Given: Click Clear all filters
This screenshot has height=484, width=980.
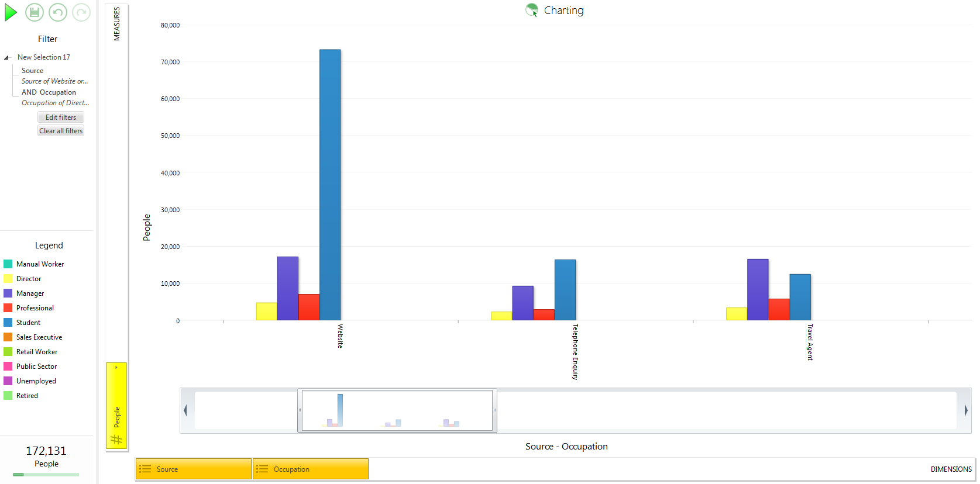Looking at the screenshot, I should pos(61,131).
